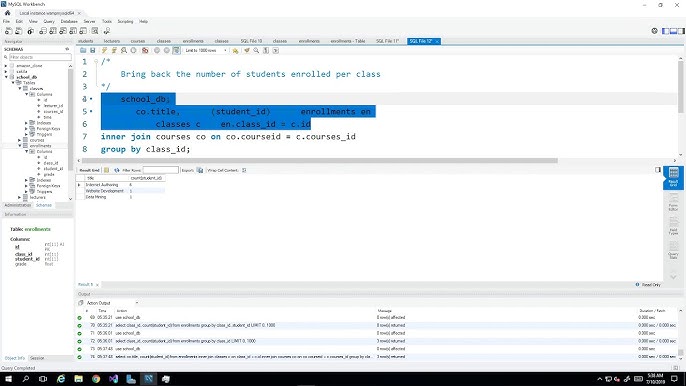Viewport: 686px width, 386px height.
Task: Open the Action Output dropdown
Action: tap(112, 303)
